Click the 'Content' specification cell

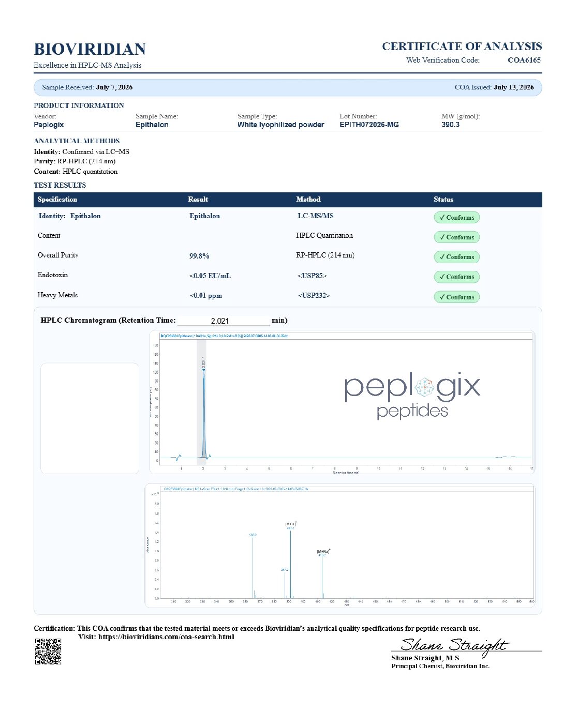49,235
